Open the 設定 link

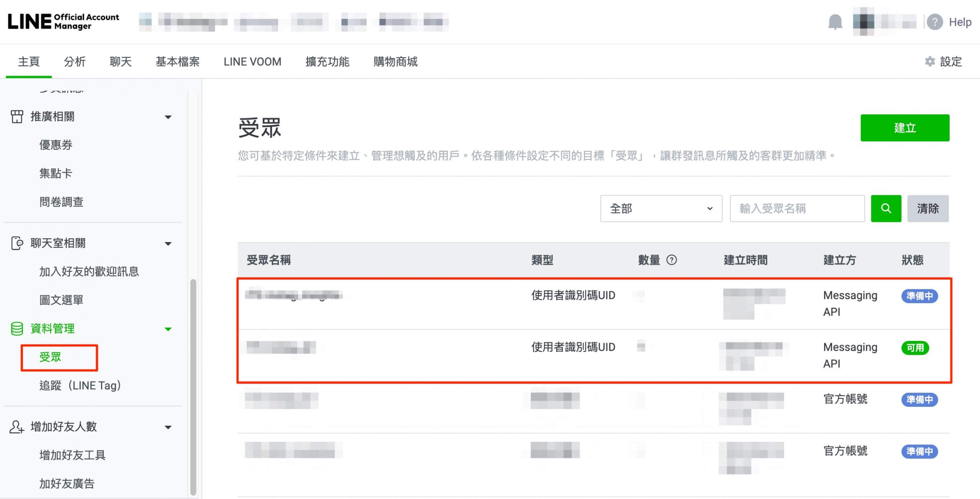point(951,62)
